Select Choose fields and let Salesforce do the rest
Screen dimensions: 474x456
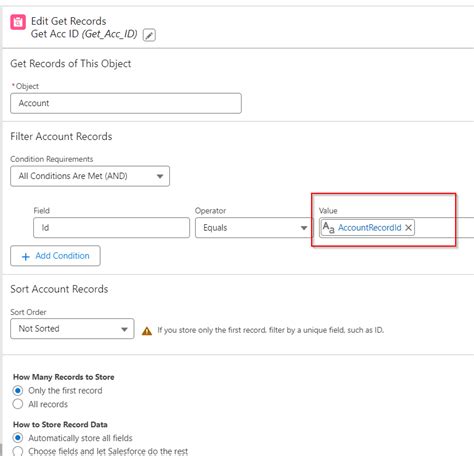click(x=18, y=451)
